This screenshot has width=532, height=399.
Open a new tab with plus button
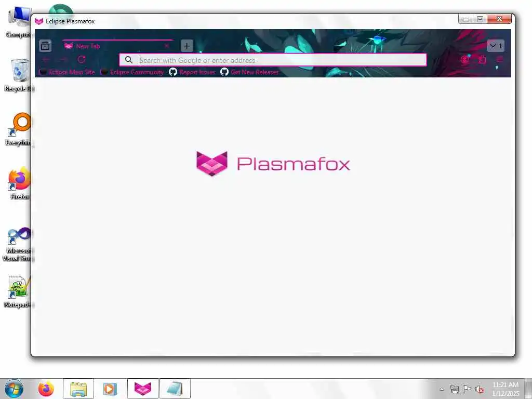pos(187,46)
